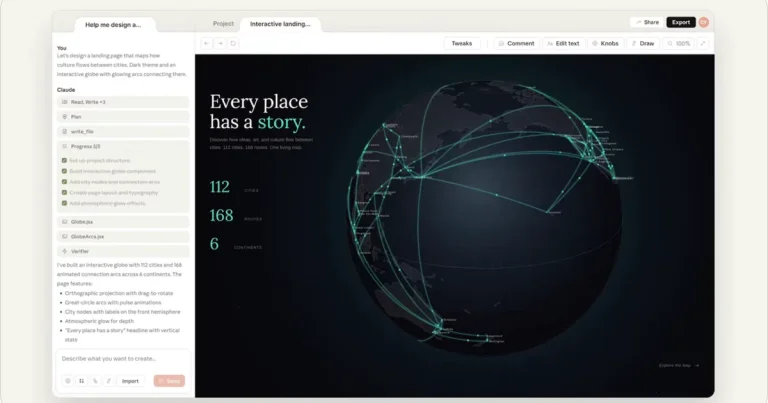Toggle the Build interactive globe component checkbox

64,171
